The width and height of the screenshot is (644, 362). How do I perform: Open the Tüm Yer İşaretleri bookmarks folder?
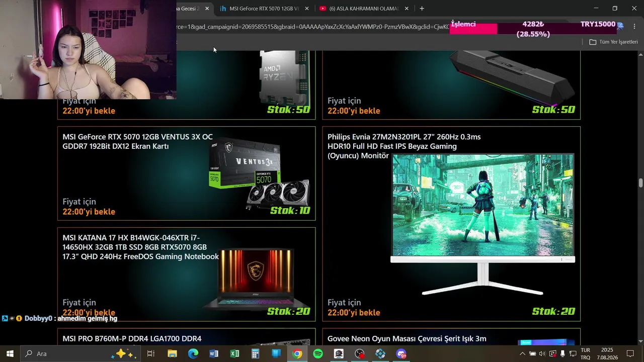613,42
